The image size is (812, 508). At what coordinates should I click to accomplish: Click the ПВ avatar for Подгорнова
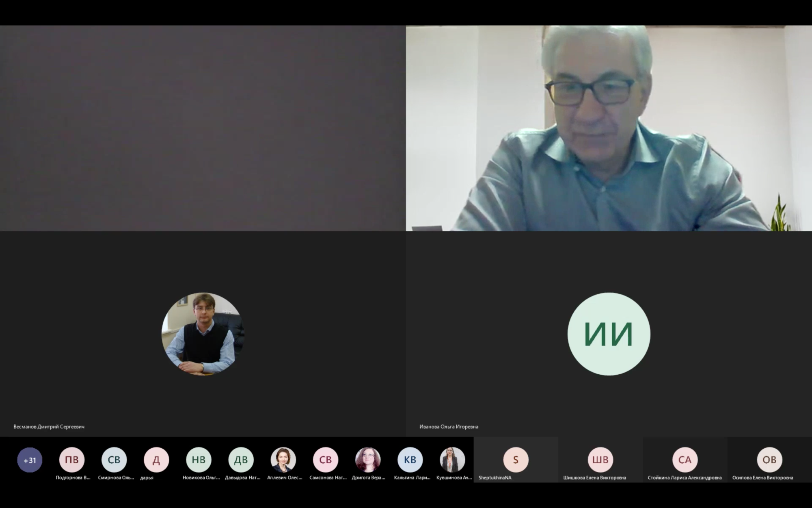72,460
